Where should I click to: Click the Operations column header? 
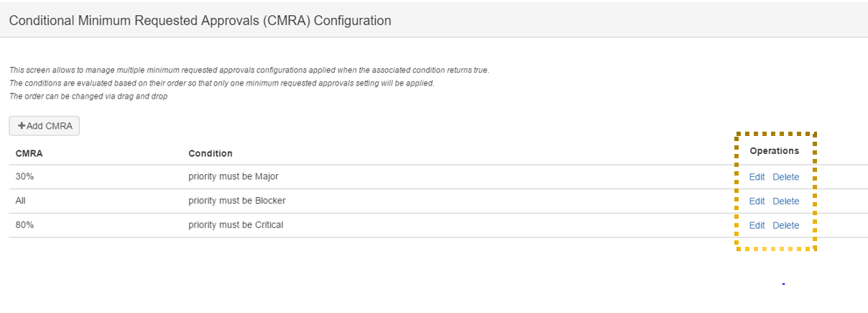[774, 151]
